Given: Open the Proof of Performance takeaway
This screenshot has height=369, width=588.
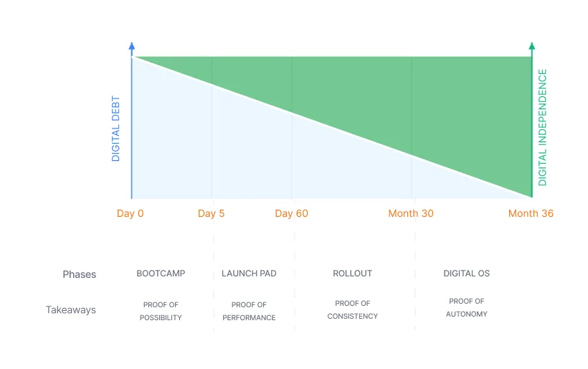Looking at the screenshot, I should pos(249,311).
